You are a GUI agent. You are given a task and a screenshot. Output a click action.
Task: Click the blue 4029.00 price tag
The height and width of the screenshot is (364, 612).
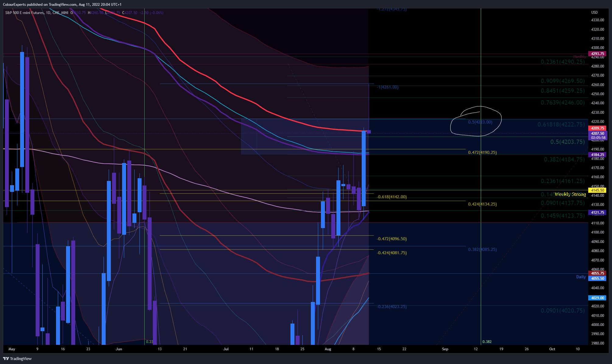point(597,298)
